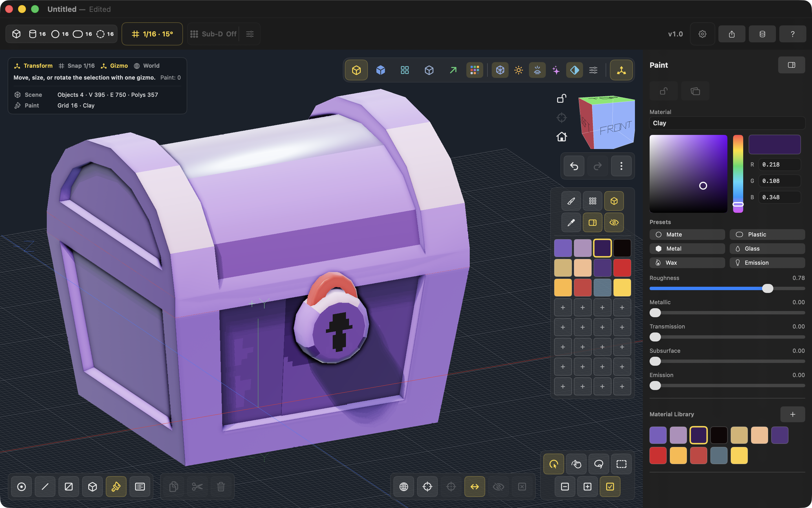Select the edge line mode icon

coord(45,487)
